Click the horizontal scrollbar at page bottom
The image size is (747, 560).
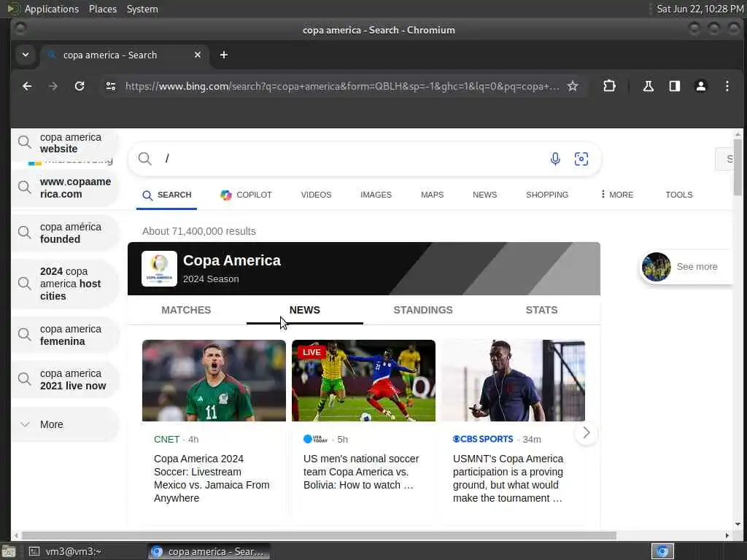(x=320, y=535)
